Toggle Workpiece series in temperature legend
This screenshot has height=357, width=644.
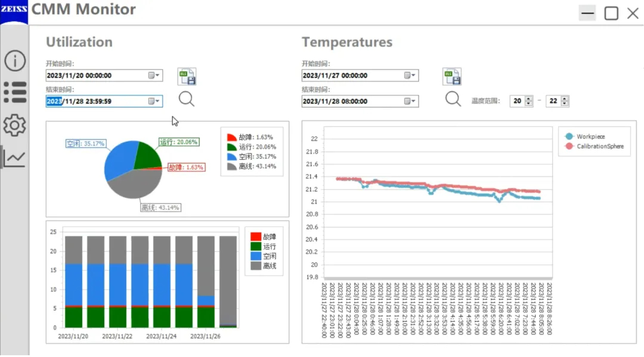[585, 136]
